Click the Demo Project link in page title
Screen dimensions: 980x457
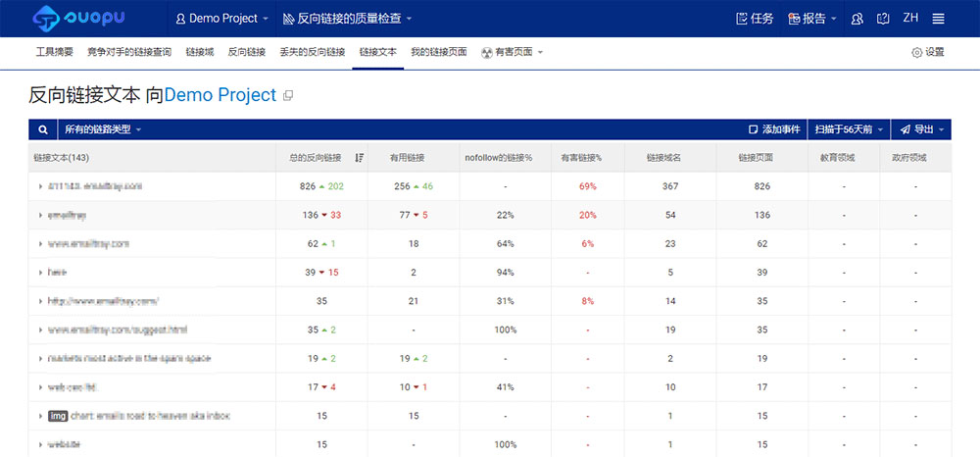click(220, 95)
